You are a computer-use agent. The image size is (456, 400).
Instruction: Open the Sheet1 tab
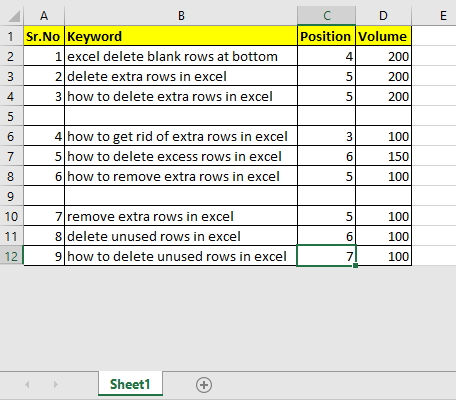tap(130, 384)
